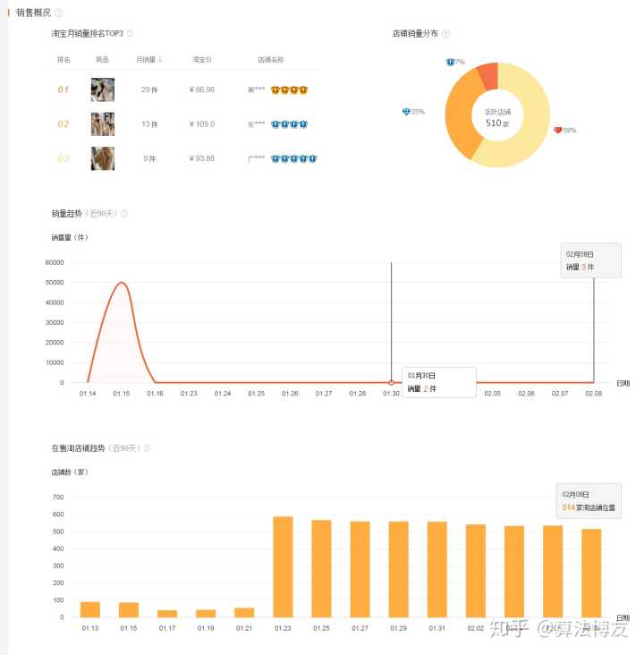Image resolution: width=644 pixels, height=655 pixels.
Task: Click the 01.30 data point on sales line
Action: [392, 382]
